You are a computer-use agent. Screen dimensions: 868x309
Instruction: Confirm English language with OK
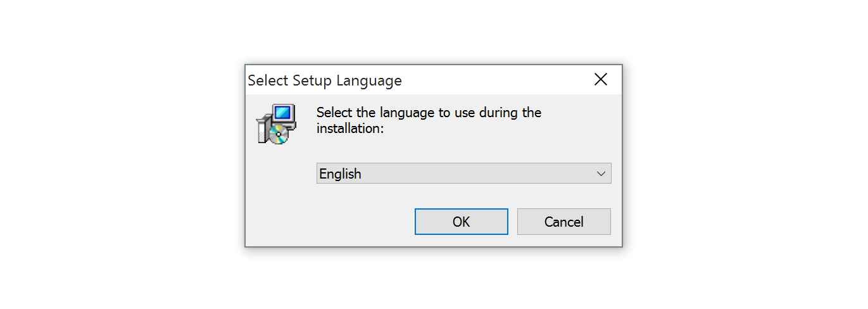461,222
